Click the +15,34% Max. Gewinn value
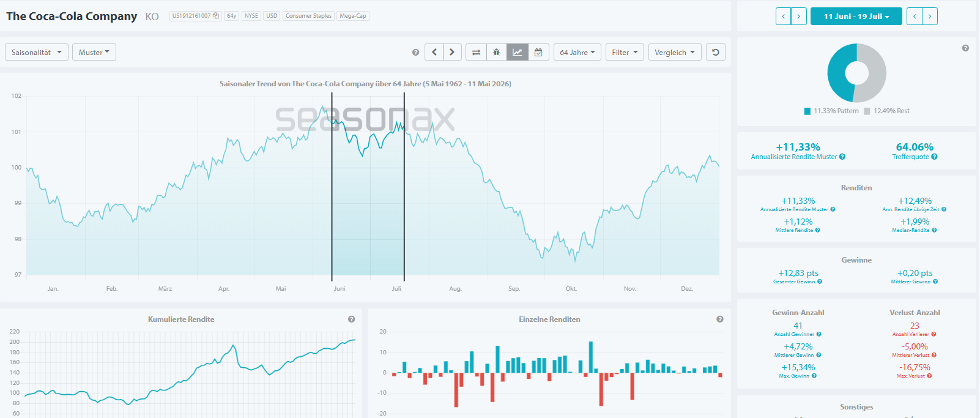The height and width of the screenshot is (418, 980). pos(798,367)
